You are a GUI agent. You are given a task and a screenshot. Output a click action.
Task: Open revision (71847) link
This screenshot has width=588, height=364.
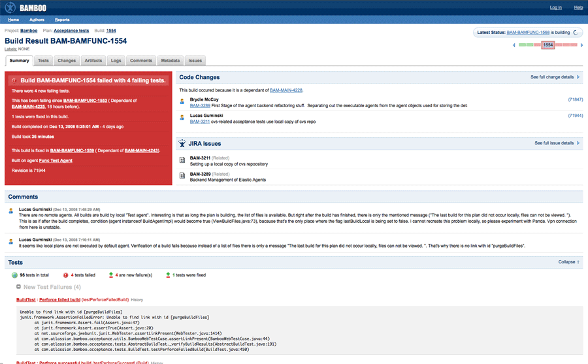[x=575, y=99]
